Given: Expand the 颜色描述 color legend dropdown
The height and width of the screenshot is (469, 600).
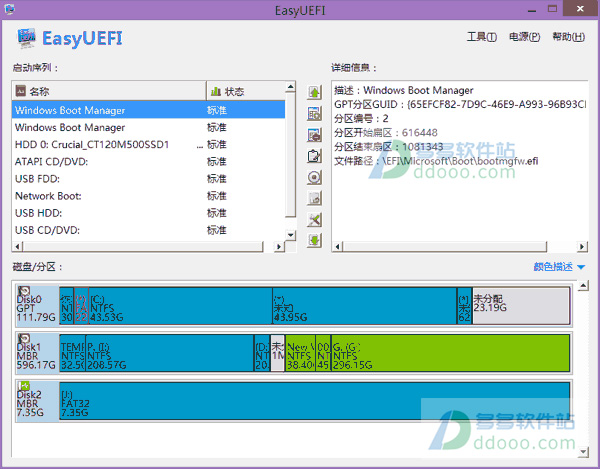Looking at the screenshot, I should pyautogui.click(x=559, y=267).
